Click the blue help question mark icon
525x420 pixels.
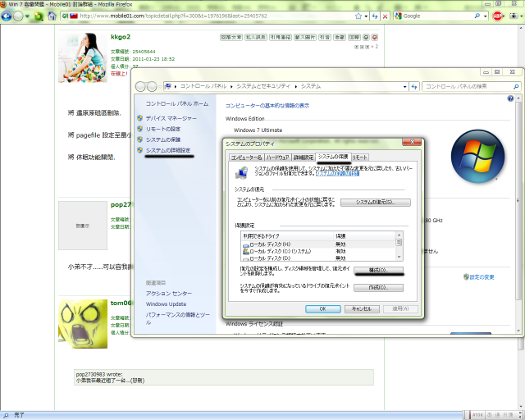click(510, 98)
